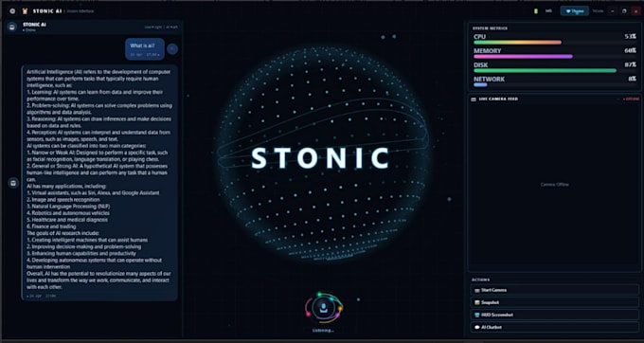This screenshot has height=343, width=644.
Task: Click the Theme button
Action: (x=575, y=11)
